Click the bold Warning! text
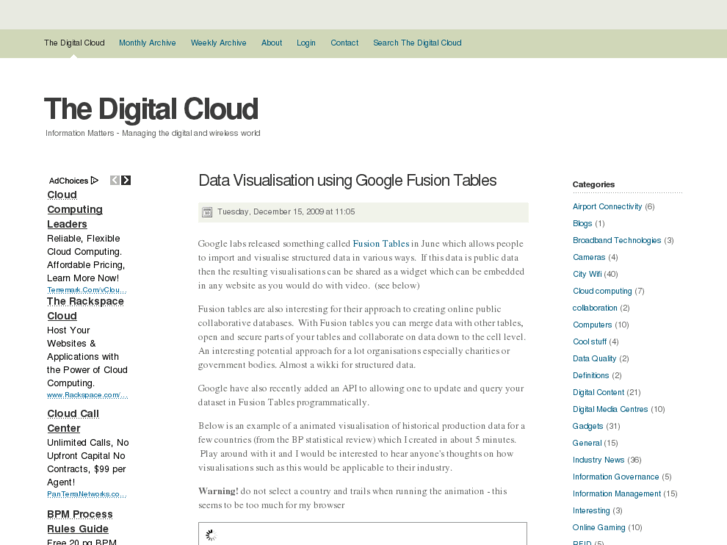Viewport: 727px width, 545px height. point(218,491)
